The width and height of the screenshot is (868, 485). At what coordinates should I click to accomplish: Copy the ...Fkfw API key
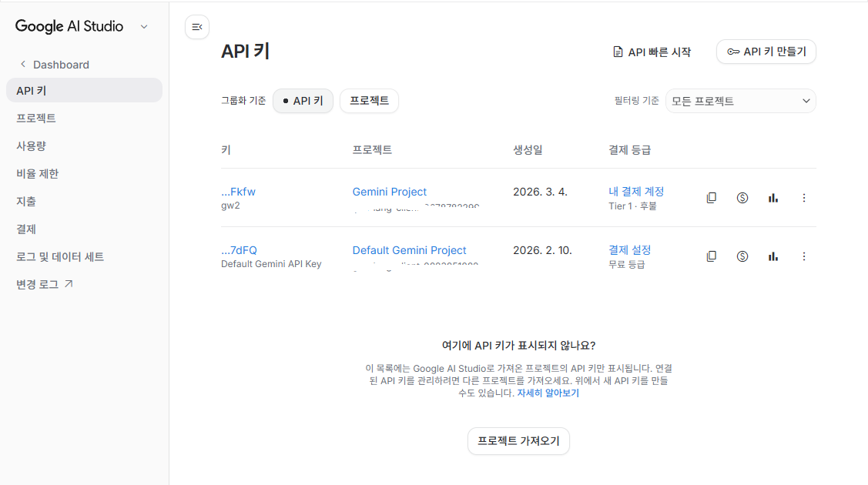pyautogui.click(x=711, y=197)
